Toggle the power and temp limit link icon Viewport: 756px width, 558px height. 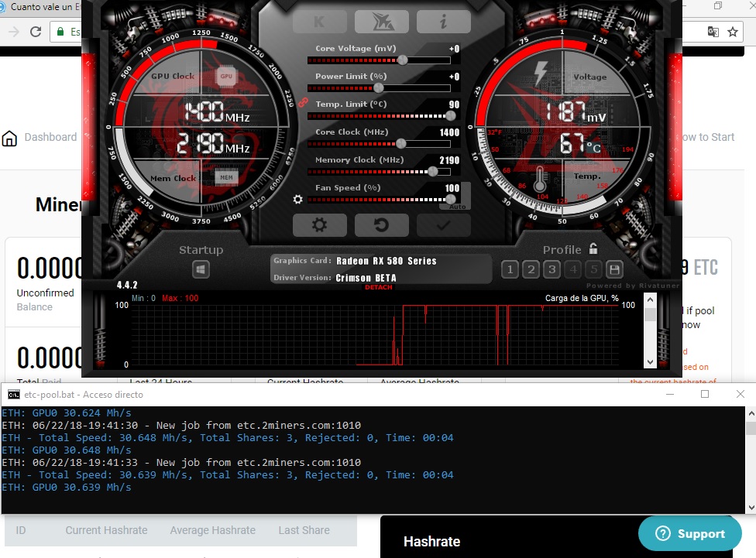tap(303, 102)
